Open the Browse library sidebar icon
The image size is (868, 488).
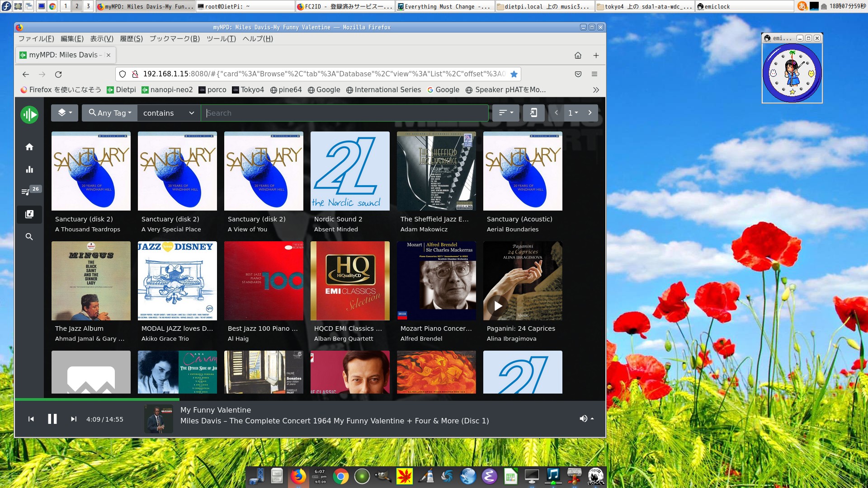coord(29,214)
